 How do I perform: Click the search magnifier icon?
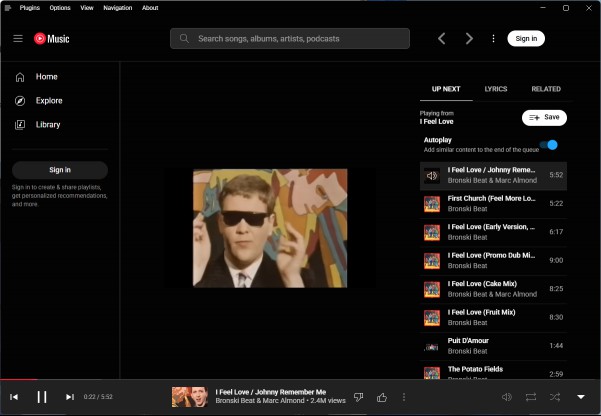pyautogui.click(x=184, y=38)
